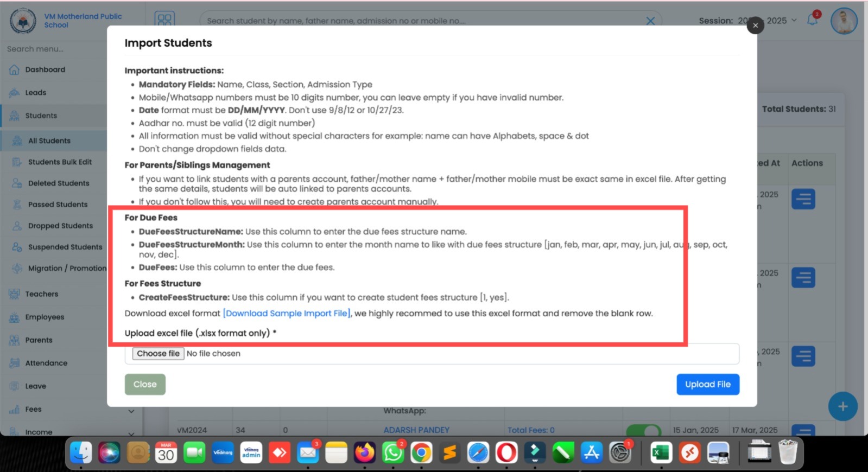This screenshot has height=472, width=868.
Task: Open the grid apps icon beside search
Action: pyautogui.click(x=164, y=20)
